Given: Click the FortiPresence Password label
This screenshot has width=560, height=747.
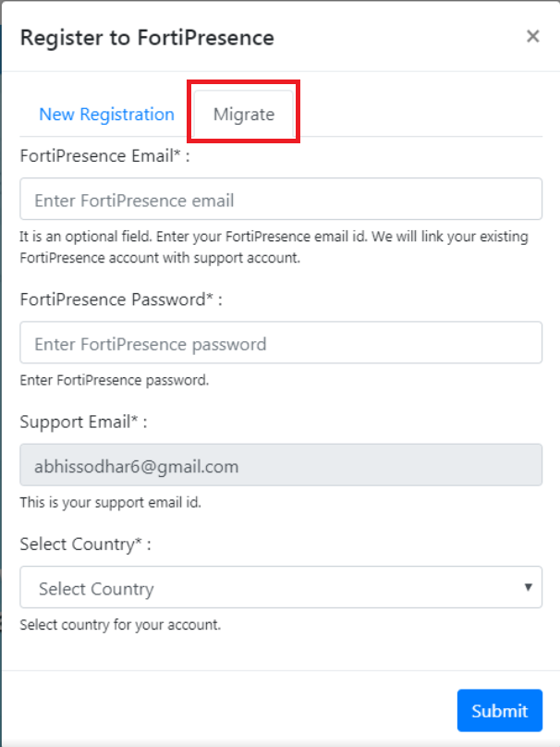Looking at the screenshot, I should (x=120, y=300).
